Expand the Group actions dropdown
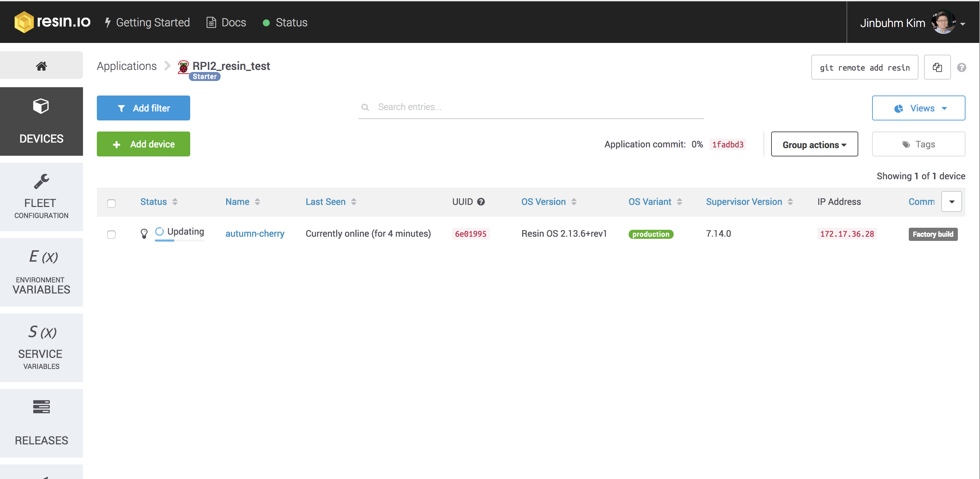980x479 pixels. pos(814,144)
